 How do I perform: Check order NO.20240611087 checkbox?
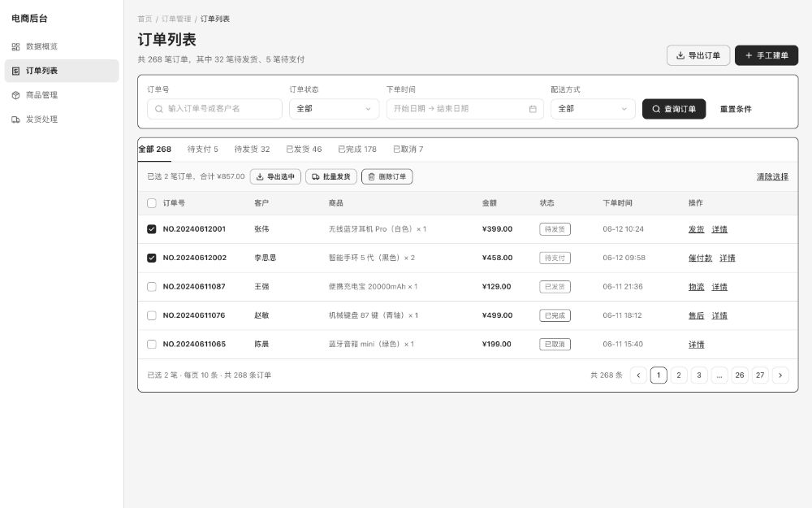click(152, 287)
